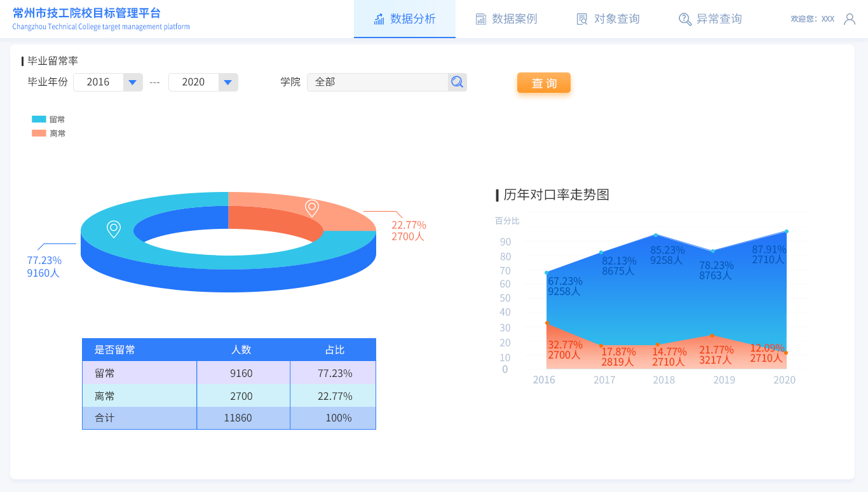Viewport: 868px width, 492px height.
Task: Click the user profile avatar icon
Action: click(x=849, y=19)
